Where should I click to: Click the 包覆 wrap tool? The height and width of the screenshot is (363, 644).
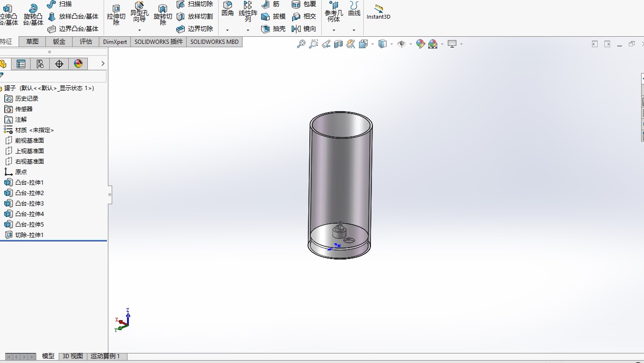click(304, 4)
